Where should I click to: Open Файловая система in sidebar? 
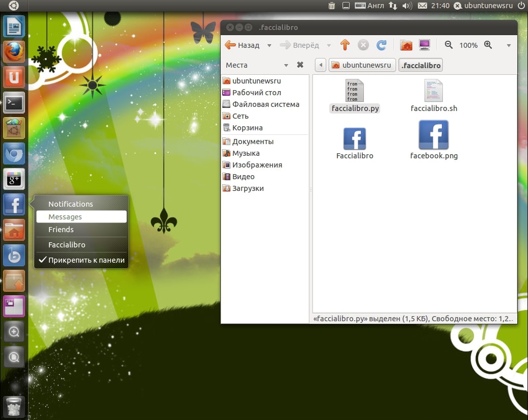(265, 104)
